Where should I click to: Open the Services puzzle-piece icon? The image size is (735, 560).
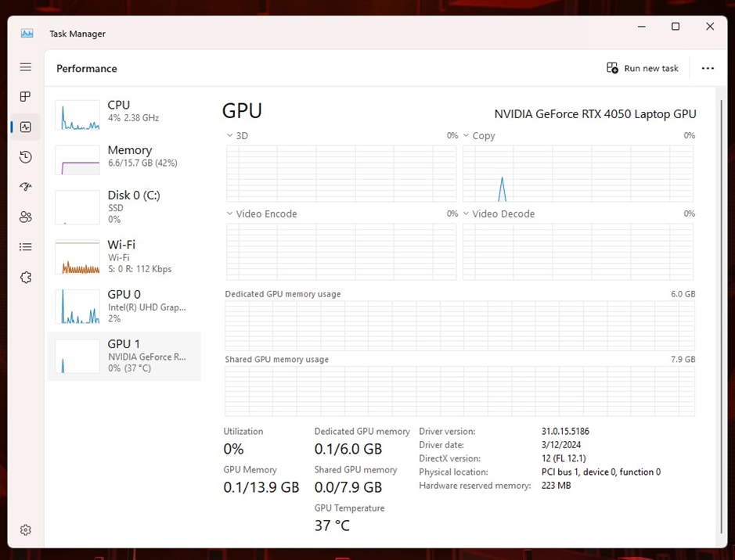[26, 278]
